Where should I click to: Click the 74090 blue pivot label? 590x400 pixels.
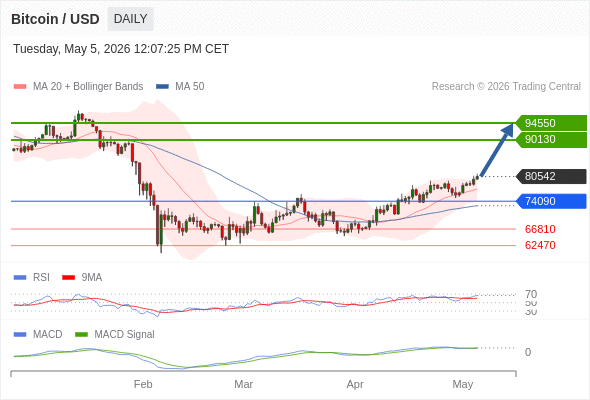551,201
